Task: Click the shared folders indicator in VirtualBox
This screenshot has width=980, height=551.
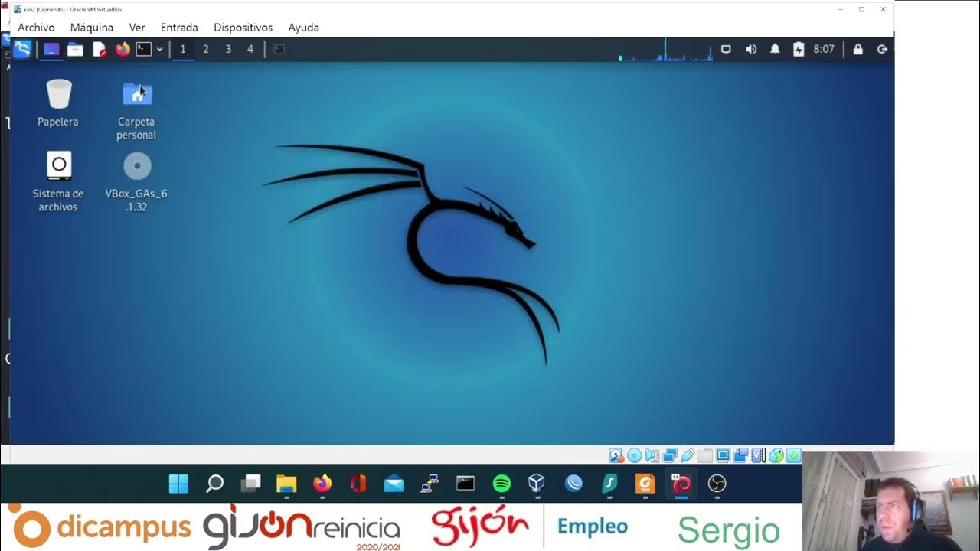Action: pyautogui.click(x=705, y=455)
